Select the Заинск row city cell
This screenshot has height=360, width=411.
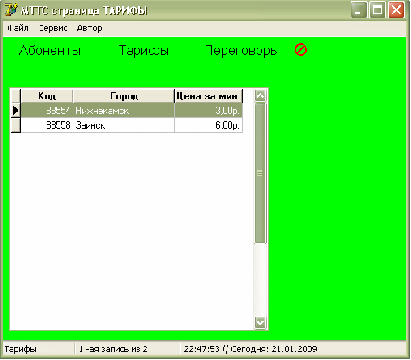124,125
